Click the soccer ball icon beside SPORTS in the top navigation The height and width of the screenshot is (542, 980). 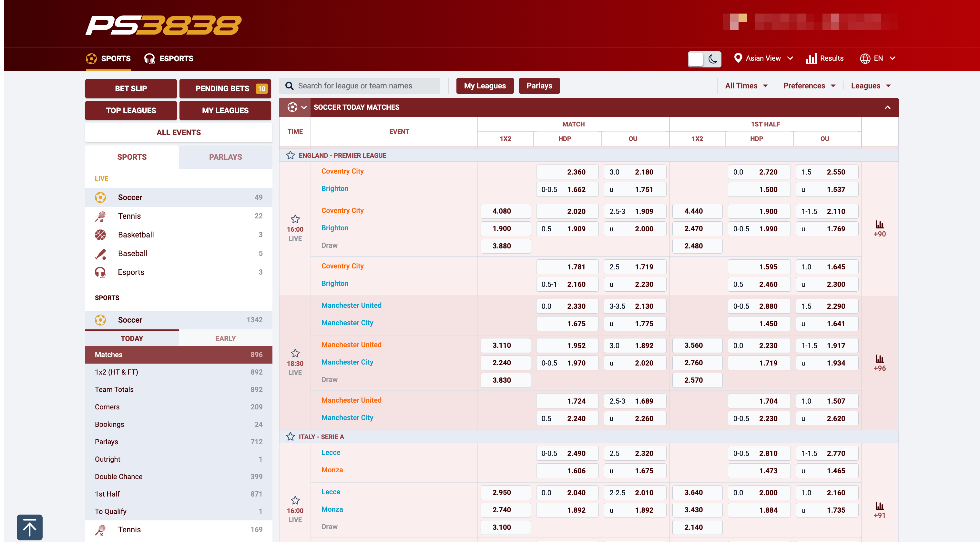91,59
